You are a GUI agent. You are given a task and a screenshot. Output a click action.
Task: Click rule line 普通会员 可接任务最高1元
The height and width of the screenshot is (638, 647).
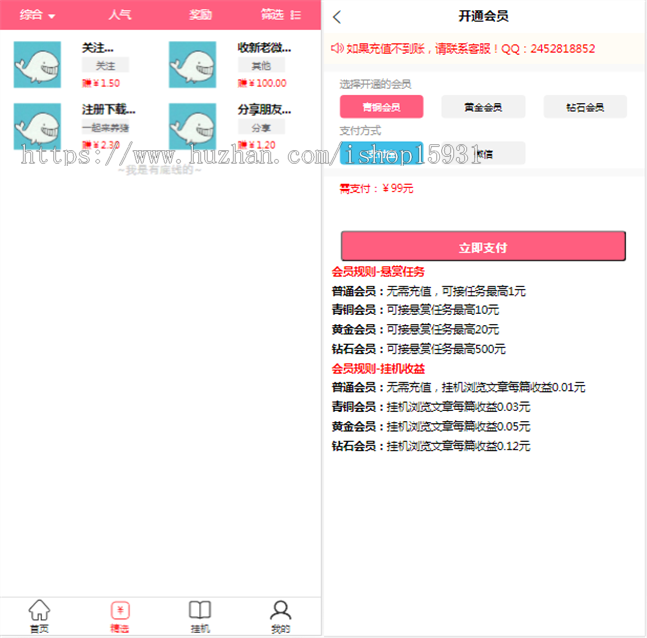(429, 291)
